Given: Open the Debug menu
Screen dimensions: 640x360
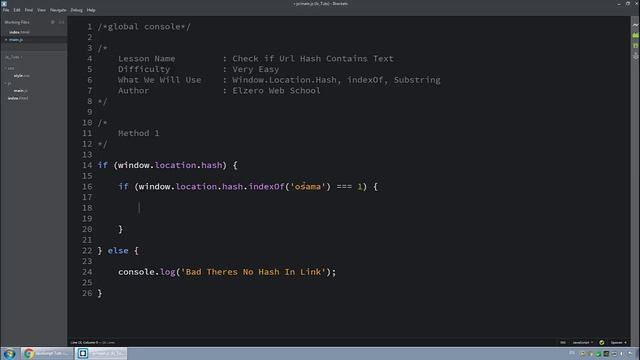Looking at the screenshot, I should tap(76, 10).
